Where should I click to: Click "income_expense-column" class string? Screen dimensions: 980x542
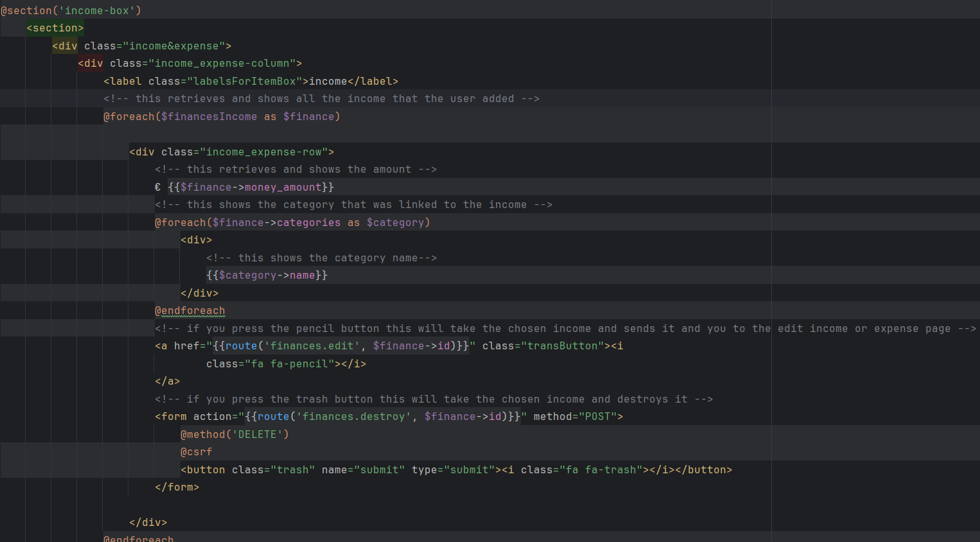pyautogui.click(x=222, y=64)
